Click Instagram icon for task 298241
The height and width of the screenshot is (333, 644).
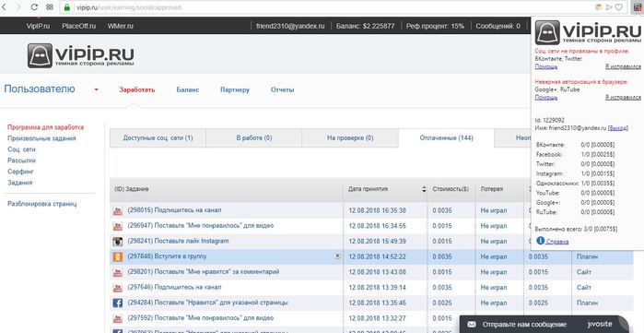118,242
